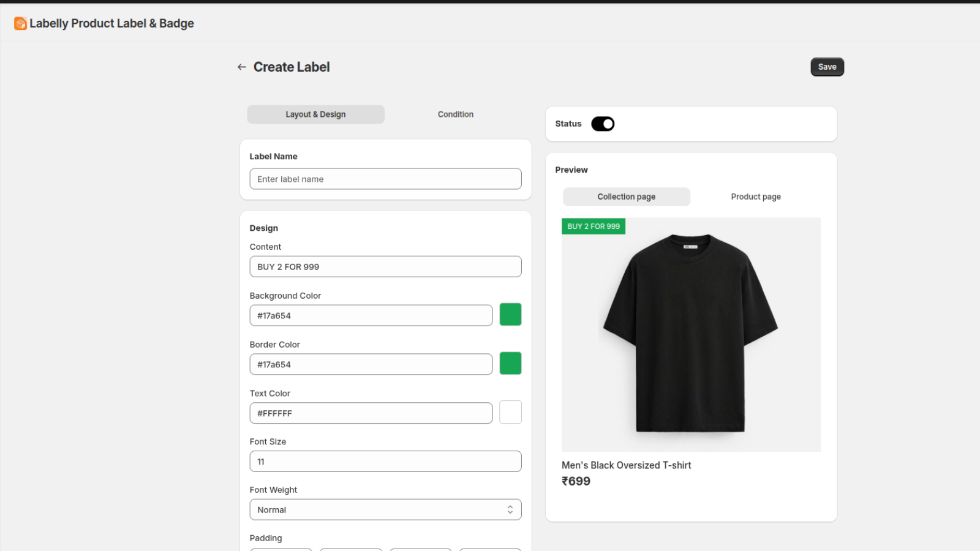Click the white Text Color swatch
The image size is (980, 551).
(x=510, y=412)
